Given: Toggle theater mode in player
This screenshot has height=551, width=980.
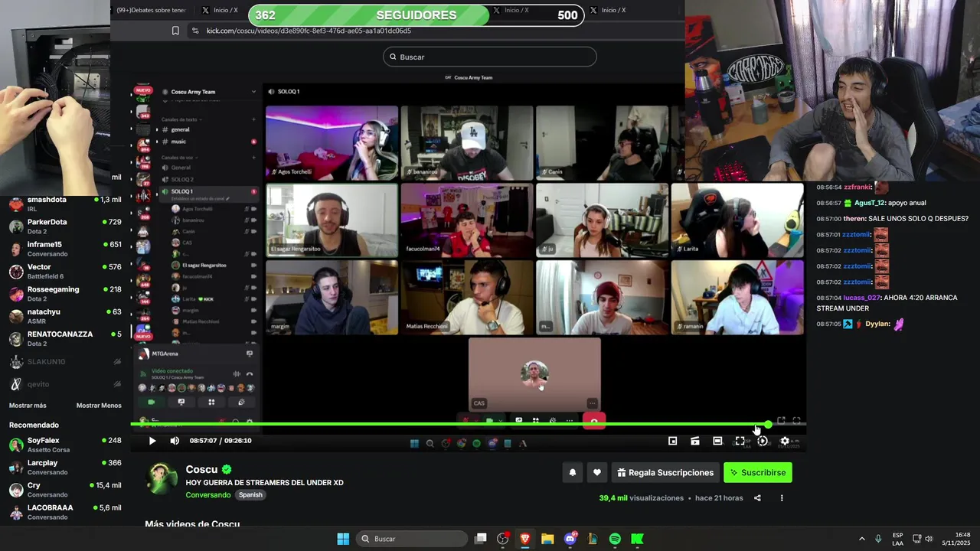Looking at the screenshot, I should [x=717, y=441].
